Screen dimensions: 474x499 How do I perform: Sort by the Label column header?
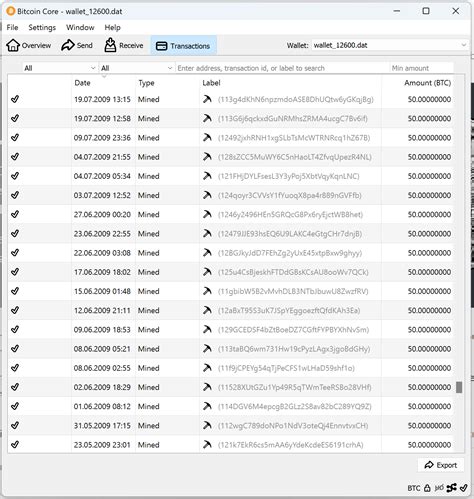point(211,83)
